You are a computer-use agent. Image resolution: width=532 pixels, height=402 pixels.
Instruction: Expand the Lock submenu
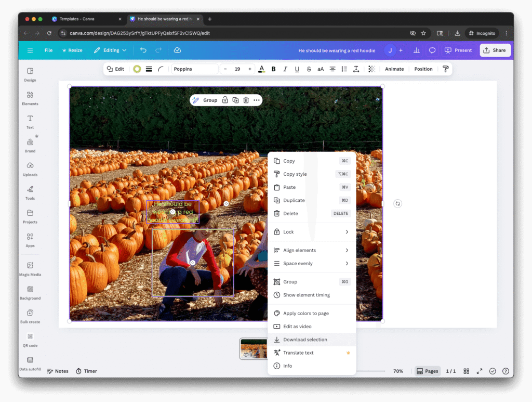[312, 232]
